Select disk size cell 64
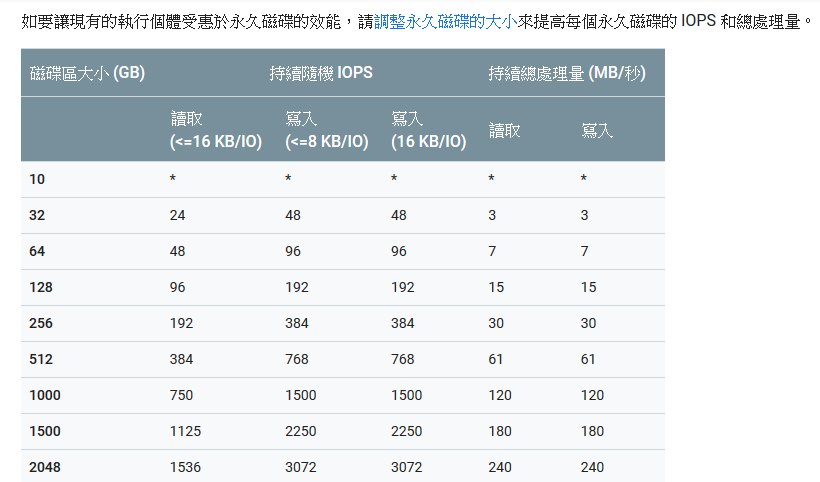 click(x=37, y=251)
